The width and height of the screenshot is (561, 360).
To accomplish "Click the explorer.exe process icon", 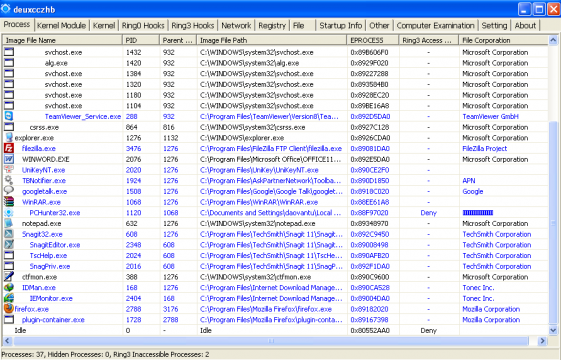I will 9,137.
